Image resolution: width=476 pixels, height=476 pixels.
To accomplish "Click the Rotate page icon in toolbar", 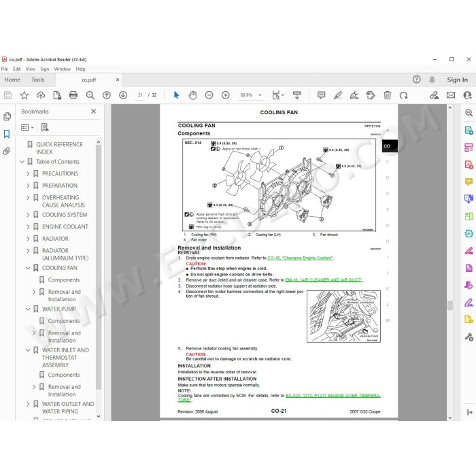I will click(x=403, y=95).
